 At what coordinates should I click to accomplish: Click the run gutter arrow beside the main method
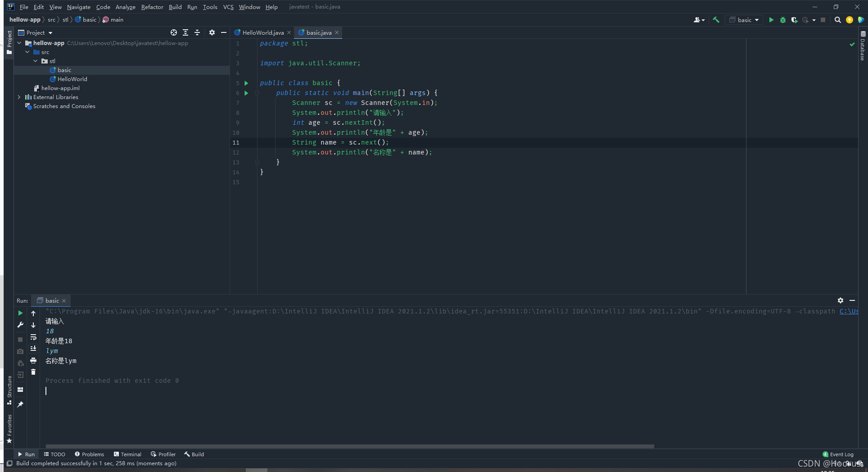click(246, 93)
